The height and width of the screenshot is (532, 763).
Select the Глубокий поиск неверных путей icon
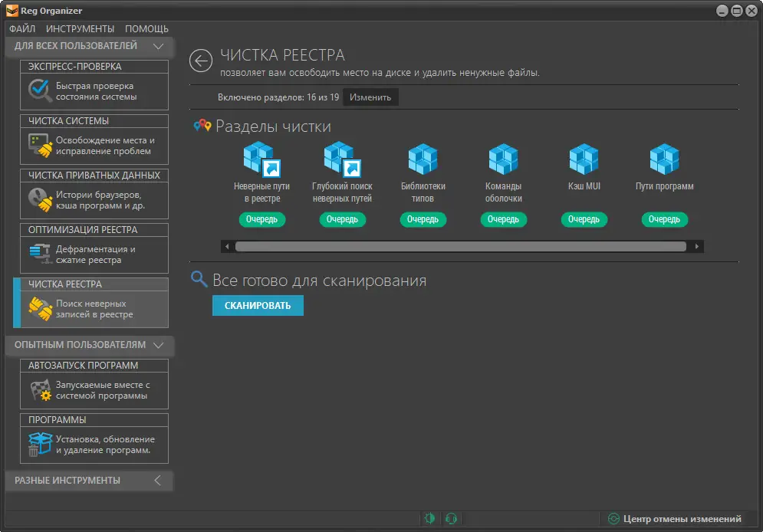[342, 159]
